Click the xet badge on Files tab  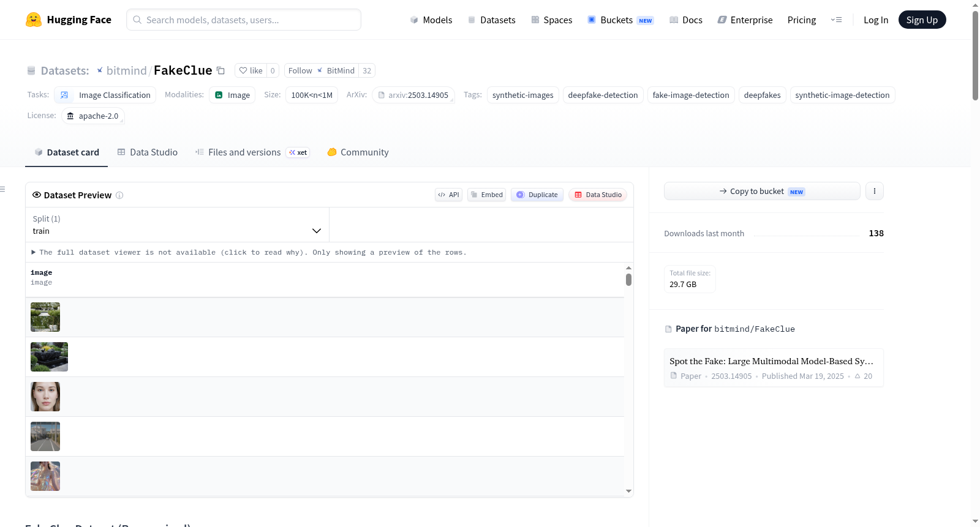tap(298, 152)
